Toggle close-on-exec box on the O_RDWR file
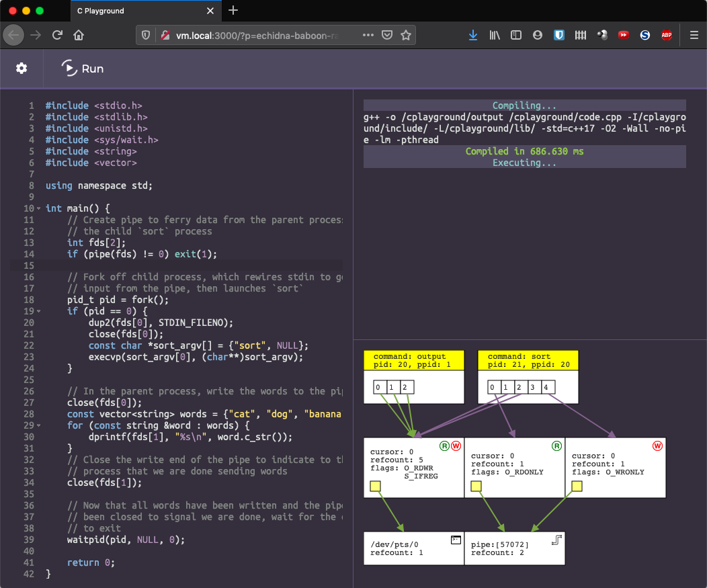707x588 pixels. click(x=375, y=486)
